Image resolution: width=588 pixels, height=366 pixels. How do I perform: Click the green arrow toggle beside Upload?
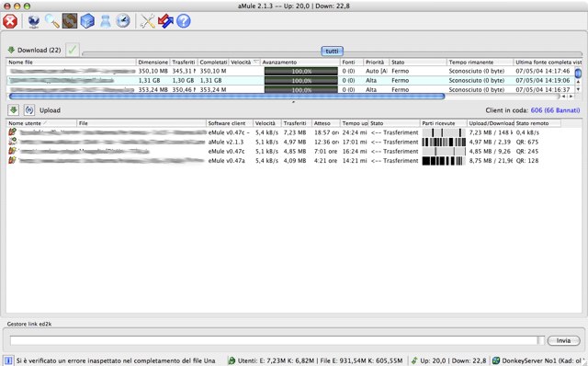[14, 110]
